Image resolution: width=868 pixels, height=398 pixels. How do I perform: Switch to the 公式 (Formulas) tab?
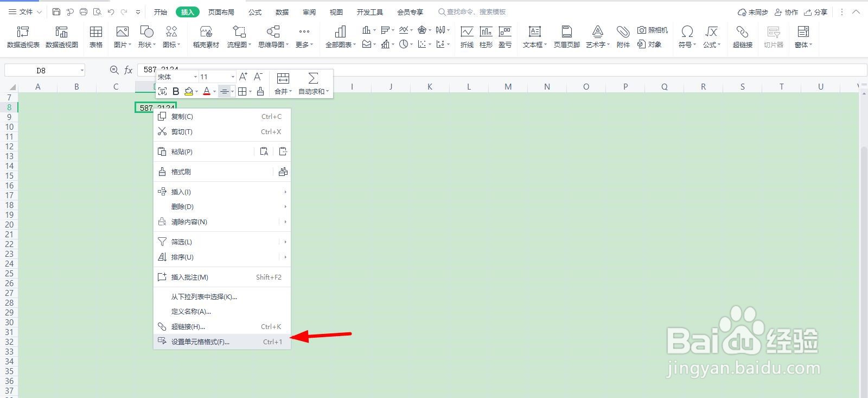coord(255,11)
